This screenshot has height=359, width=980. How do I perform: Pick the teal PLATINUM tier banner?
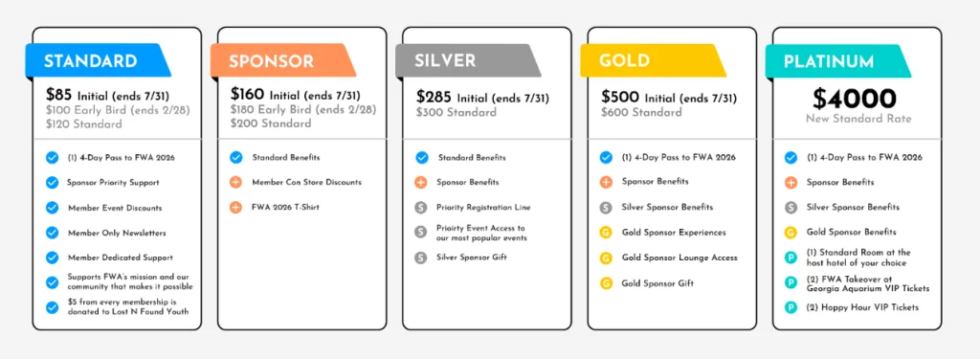pyautogui.click(x=837, y=60)
